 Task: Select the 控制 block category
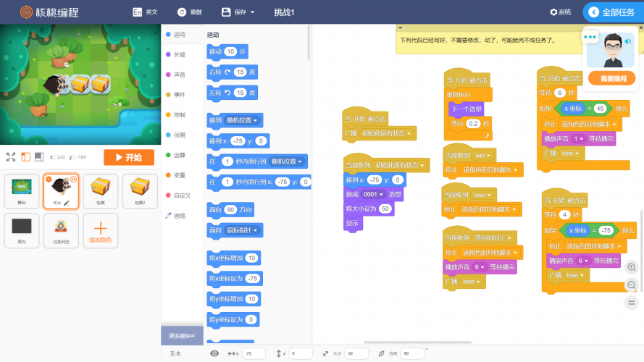(178, 114)
